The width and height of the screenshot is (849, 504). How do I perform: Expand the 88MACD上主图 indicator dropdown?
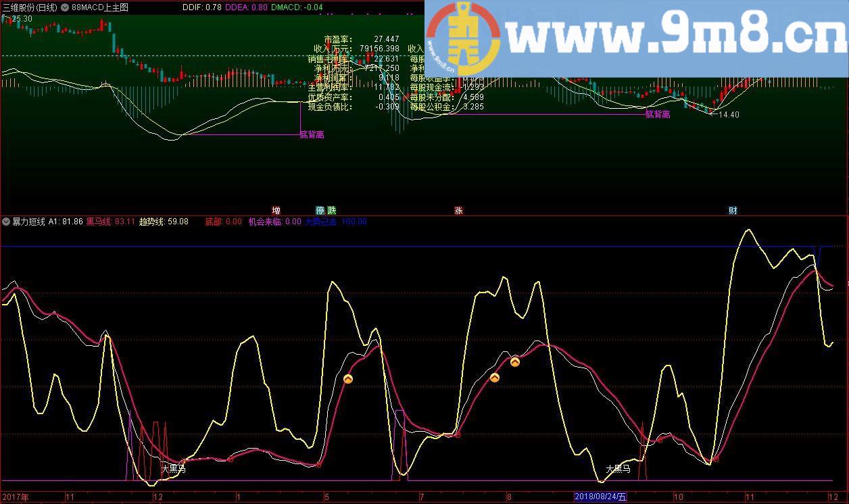(64, 7)
